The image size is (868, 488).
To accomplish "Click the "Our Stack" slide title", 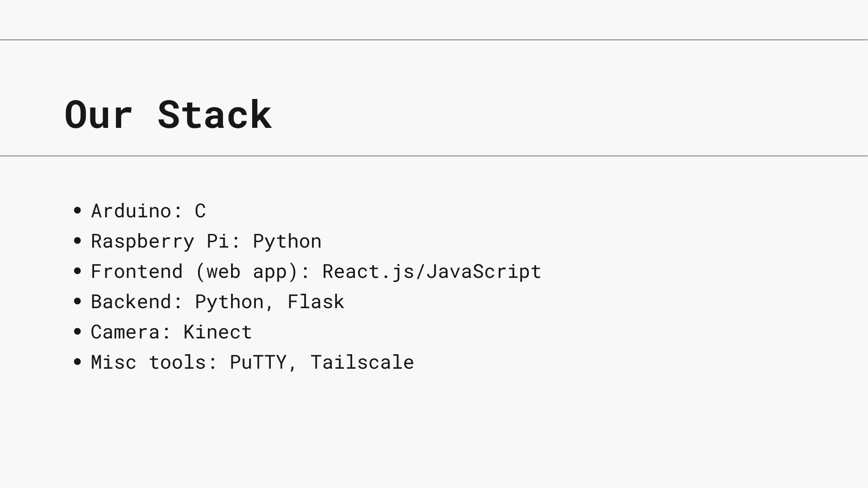I will tap(168, 115).
